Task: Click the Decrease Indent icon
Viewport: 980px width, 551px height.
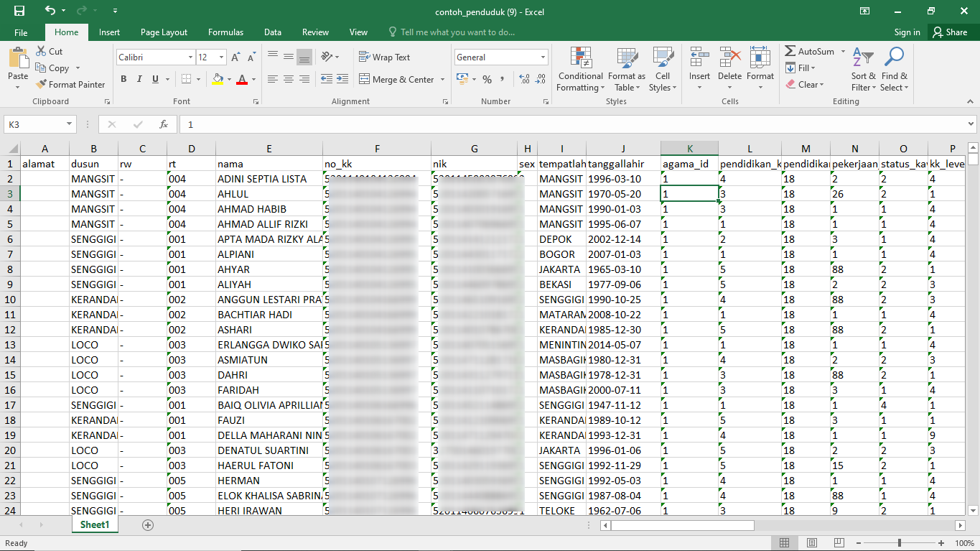Action: 327,80
